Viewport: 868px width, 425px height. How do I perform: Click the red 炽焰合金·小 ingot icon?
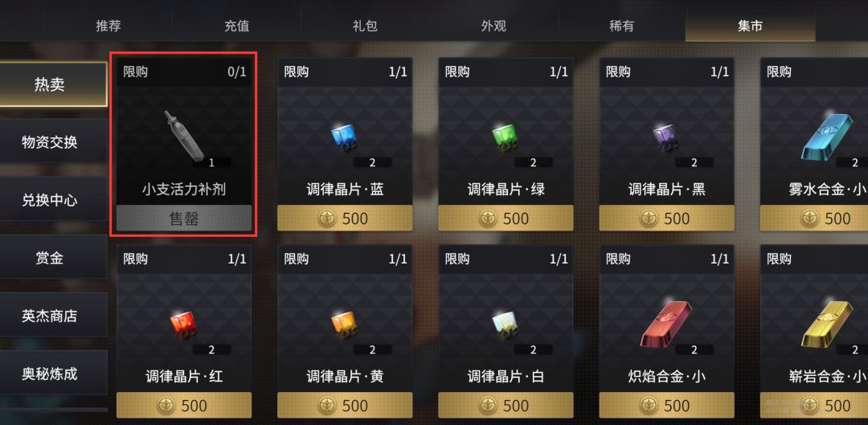[666, 324]
